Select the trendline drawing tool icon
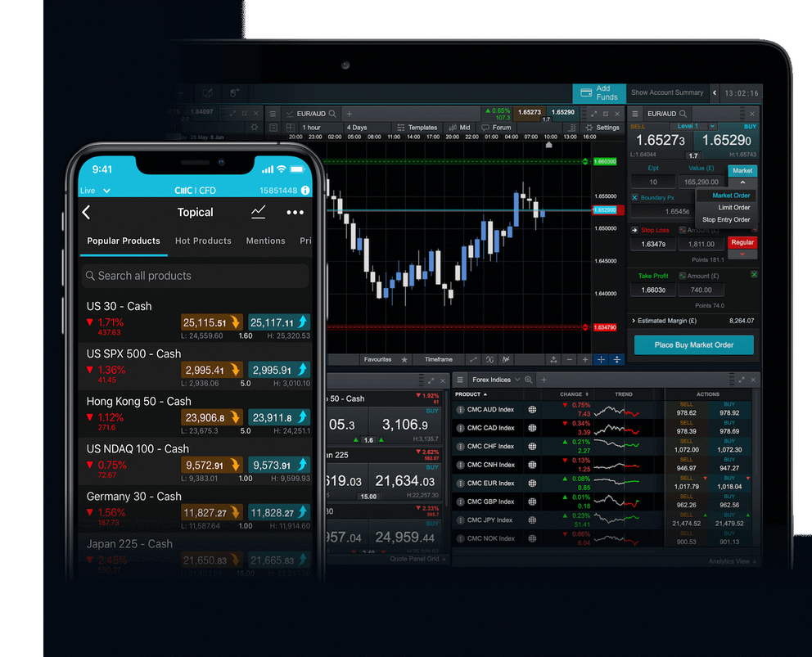 [473, 360]
